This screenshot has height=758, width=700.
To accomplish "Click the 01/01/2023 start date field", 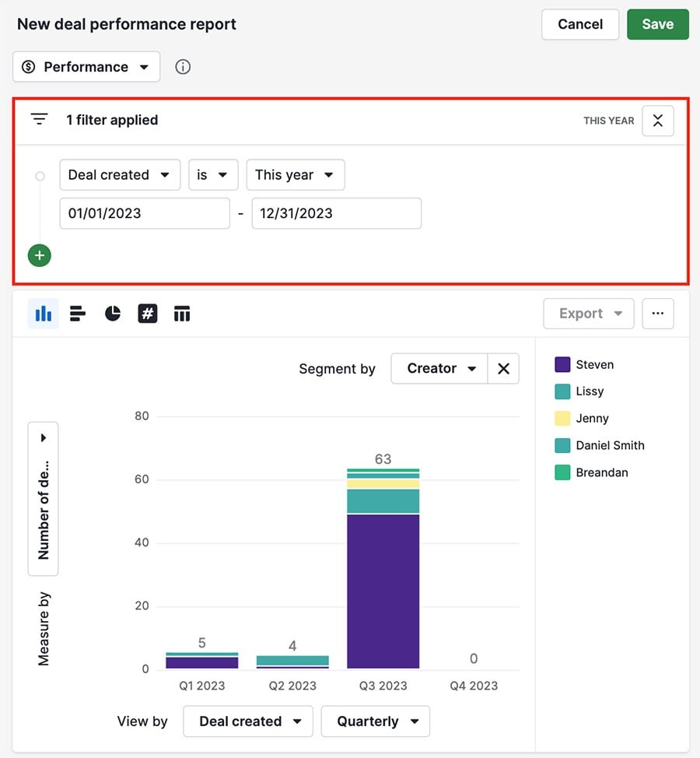I will (x=144, y=212).
